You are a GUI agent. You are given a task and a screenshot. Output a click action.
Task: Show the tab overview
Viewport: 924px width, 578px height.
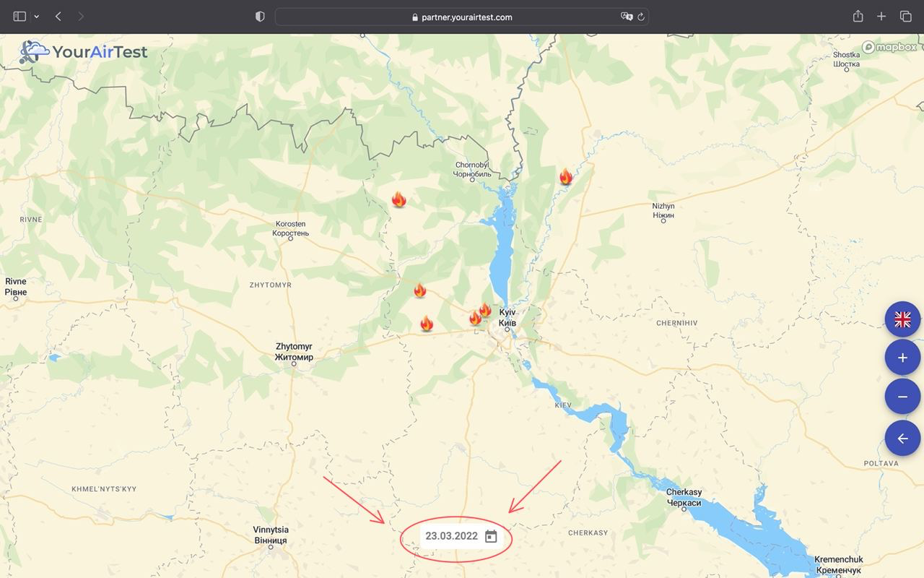click(x=905, y=17)
